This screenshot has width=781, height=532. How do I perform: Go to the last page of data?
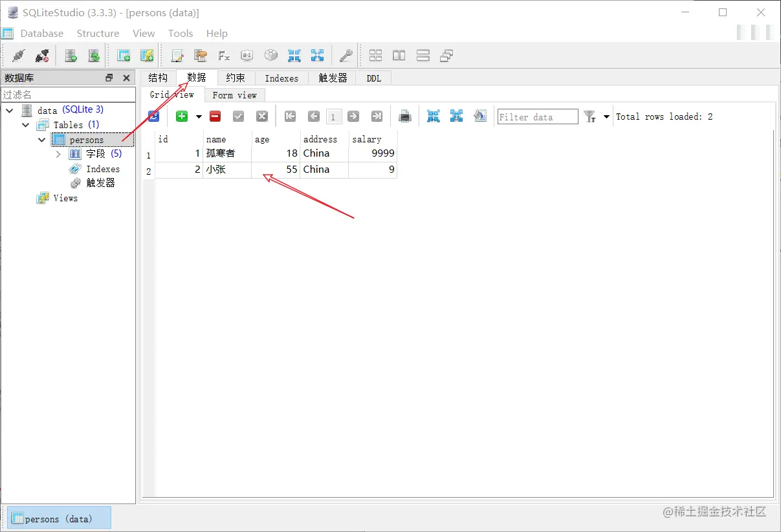[x=377, y=116]
